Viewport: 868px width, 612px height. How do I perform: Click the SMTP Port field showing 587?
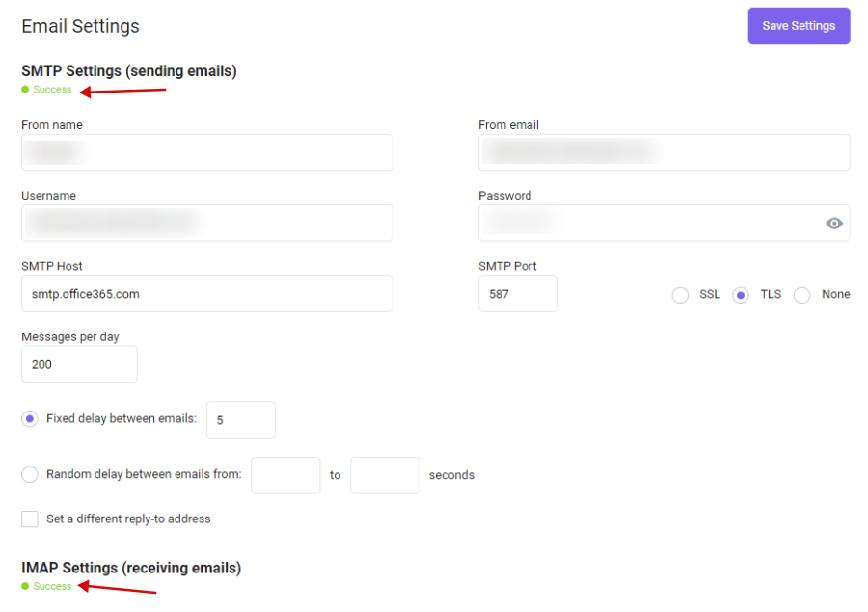click(x=518, y=294)
